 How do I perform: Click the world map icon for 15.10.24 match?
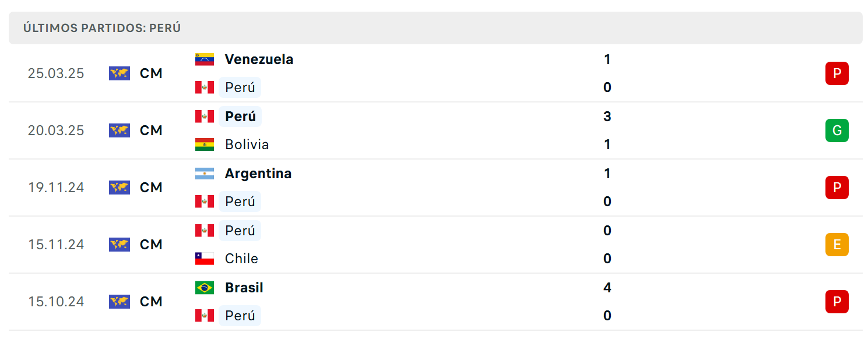pos(120,302)
